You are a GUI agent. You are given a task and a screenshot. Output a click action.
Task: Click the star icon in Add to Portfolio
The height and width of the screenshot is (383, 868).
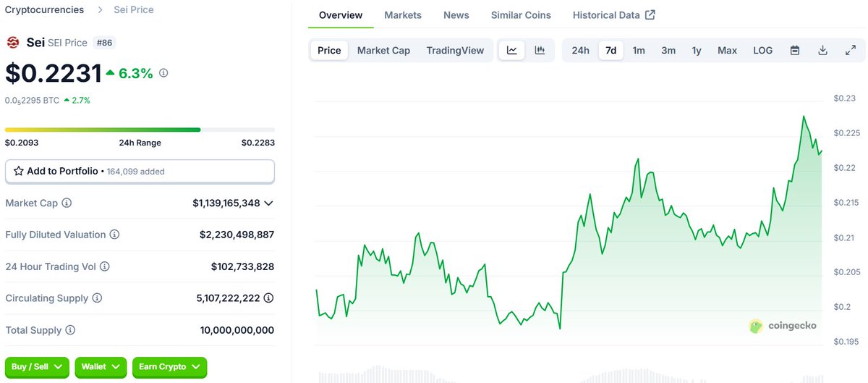point(19,171)
